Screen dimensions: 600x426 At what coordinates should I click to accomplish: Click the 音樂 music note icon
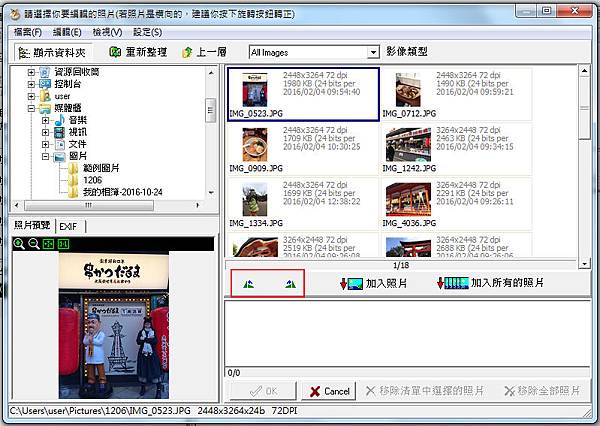(x=60, y=120)
